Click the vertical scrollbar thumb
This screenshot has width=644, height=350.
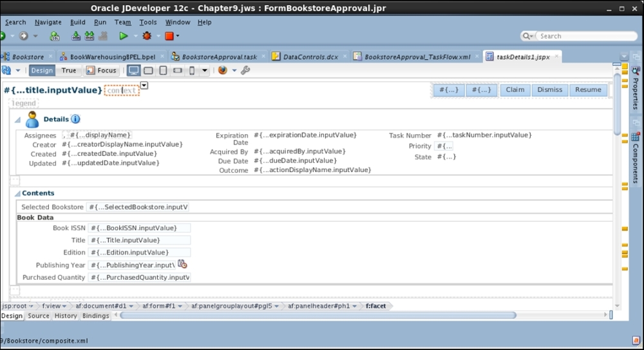(x=617, y=104)
